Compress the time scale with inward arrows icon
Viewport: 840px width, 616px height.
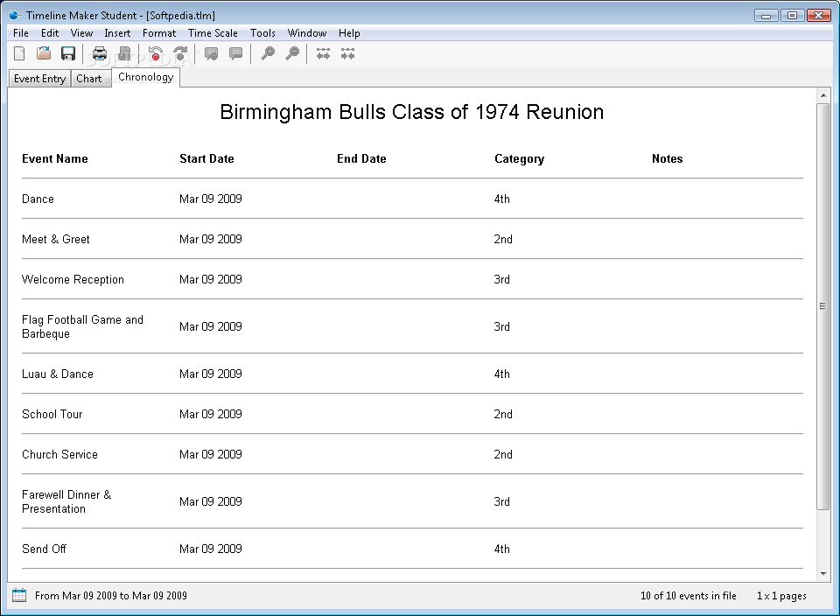(x=347, y=53)
